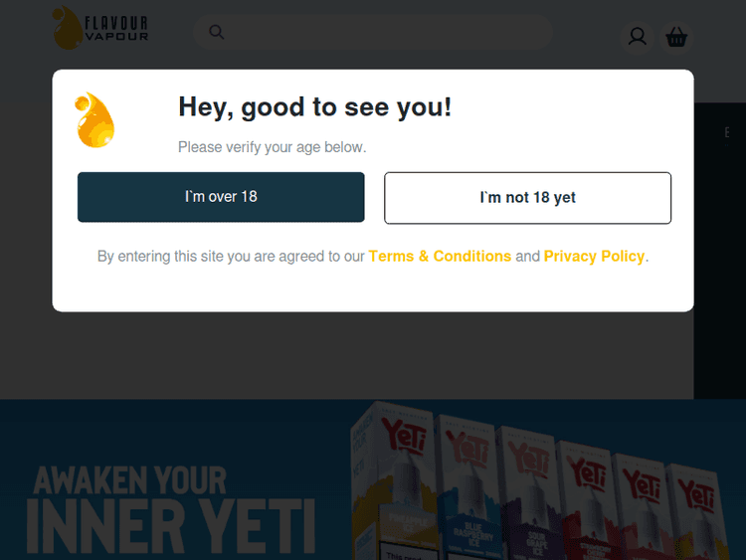The width and height of the screenshot is (746, 560).
Task: Click the Yeti Pineapple Ice box
Action: click(395, 480)
